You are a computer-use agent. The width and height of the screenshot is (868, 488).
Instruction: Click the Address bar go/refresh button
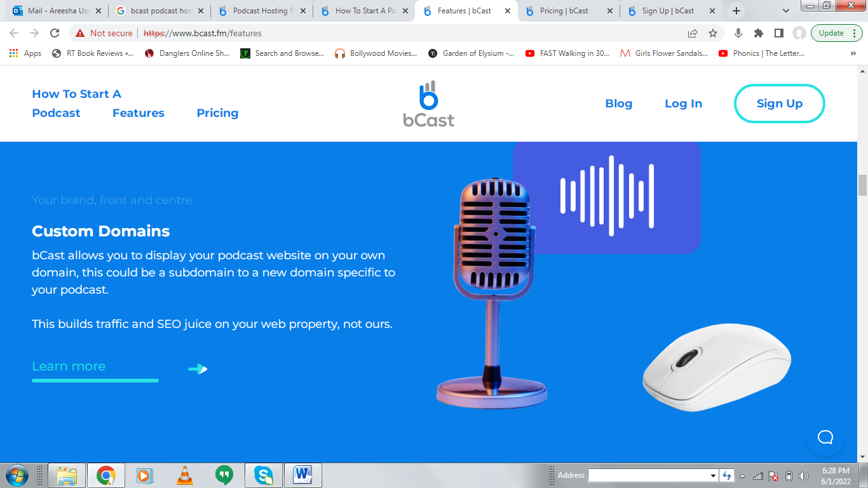(x=727, y=475)
